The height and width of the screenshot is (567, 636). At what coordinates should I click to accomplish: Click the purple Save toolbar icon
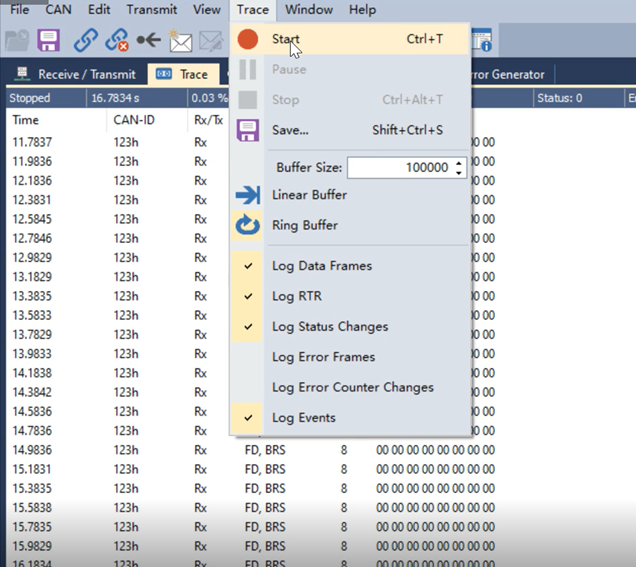coord(49,40)
